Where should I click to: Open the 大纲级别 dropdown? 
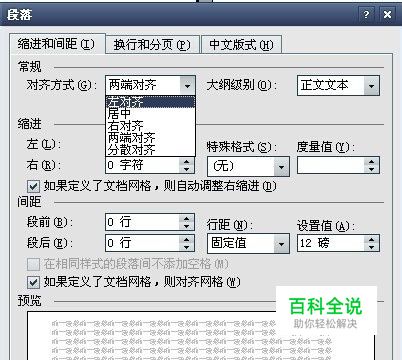tap(371, 86)
